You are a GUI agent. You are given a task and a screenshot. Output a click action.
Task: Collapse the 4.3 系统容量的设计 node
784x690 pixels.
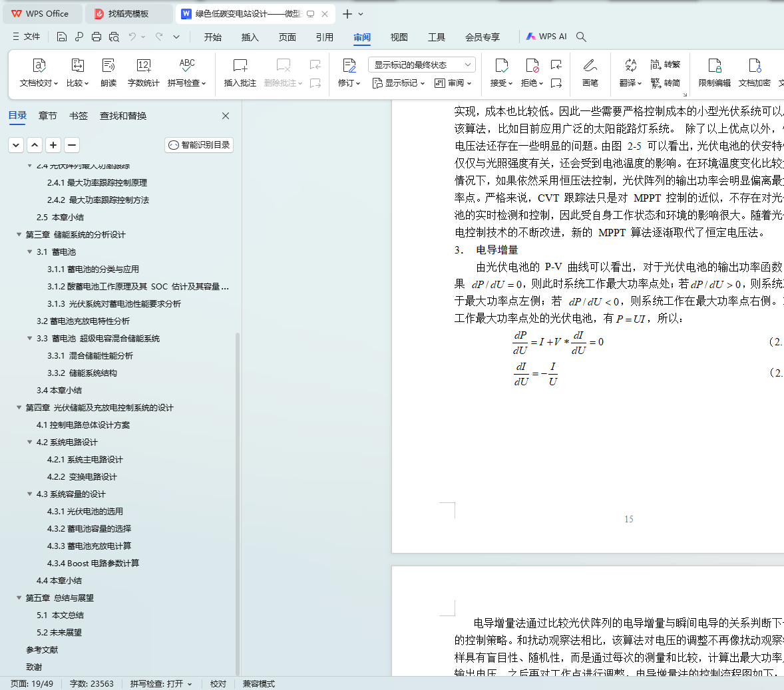click(x=29, y=494)
